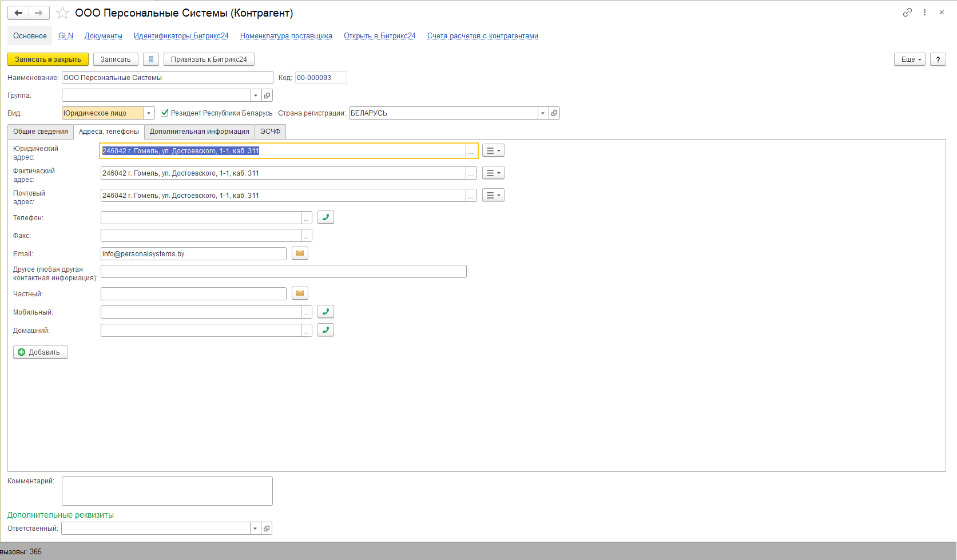957x560 pixels.
Task: Click the open-form icon beside Группа field
Action: click(267, 96)
